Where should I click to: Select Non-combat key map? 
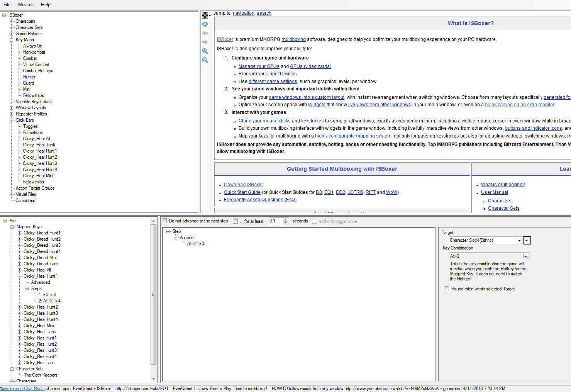pyautogui.click(x=34, y=52)
